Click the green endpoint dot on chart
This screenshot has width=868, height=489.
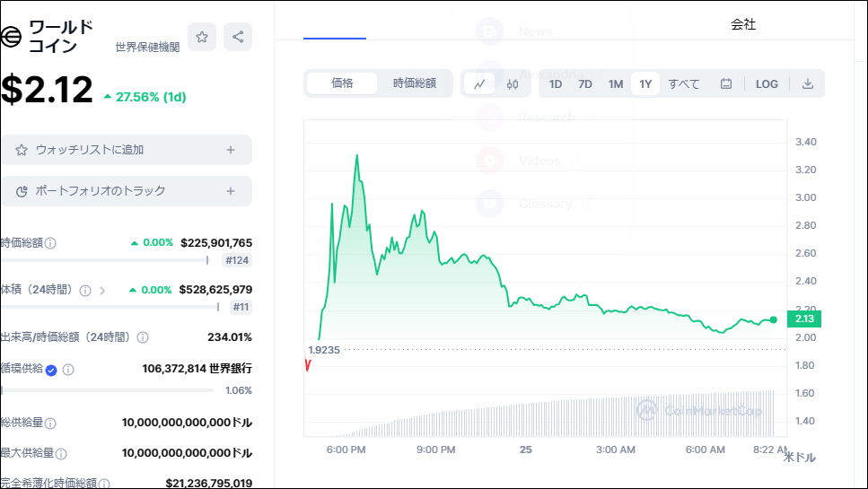(774, 319)
